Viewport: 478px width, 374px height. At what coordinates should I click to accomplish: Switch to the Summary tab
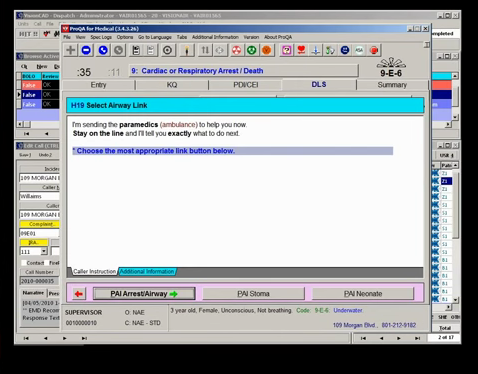pos(392,85)
